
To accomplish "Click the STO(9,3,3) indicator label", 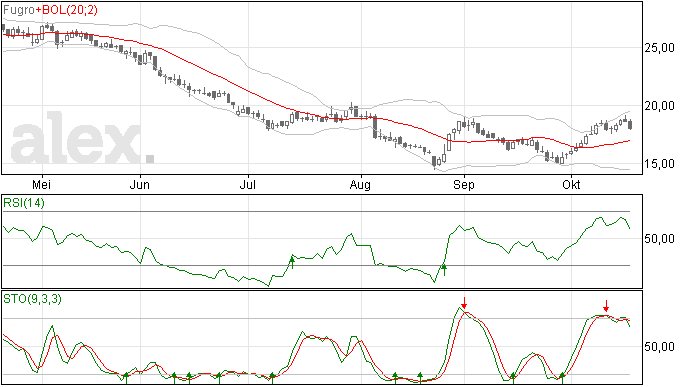I will pyautogui.click(x=32, y=299).
